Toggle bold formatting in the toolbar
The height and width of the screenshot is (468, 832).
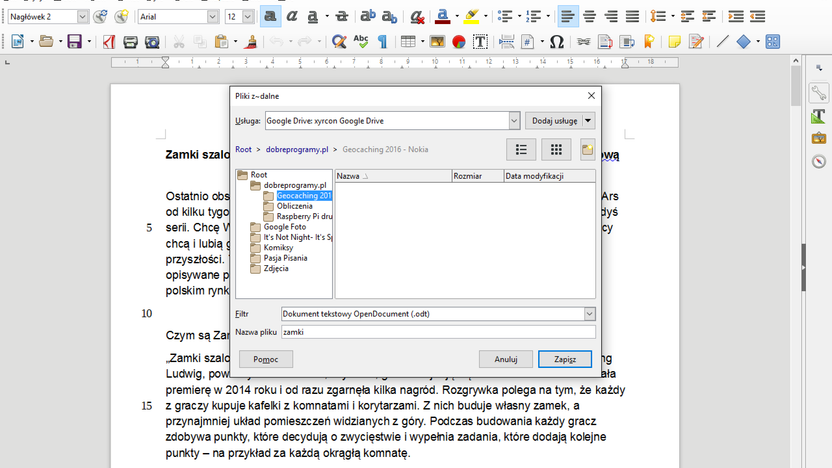pyautogui.click(x=270, y=16)
